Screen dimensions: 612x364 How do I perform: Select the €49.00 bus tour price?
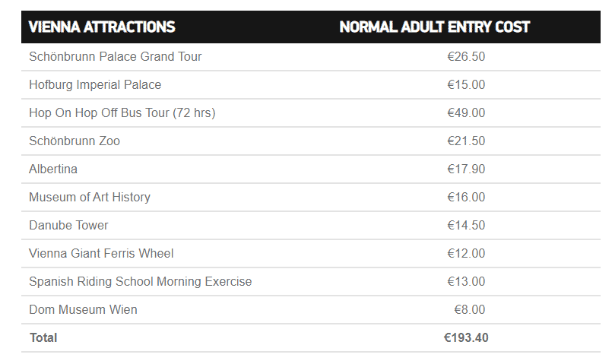pos(466,112)
